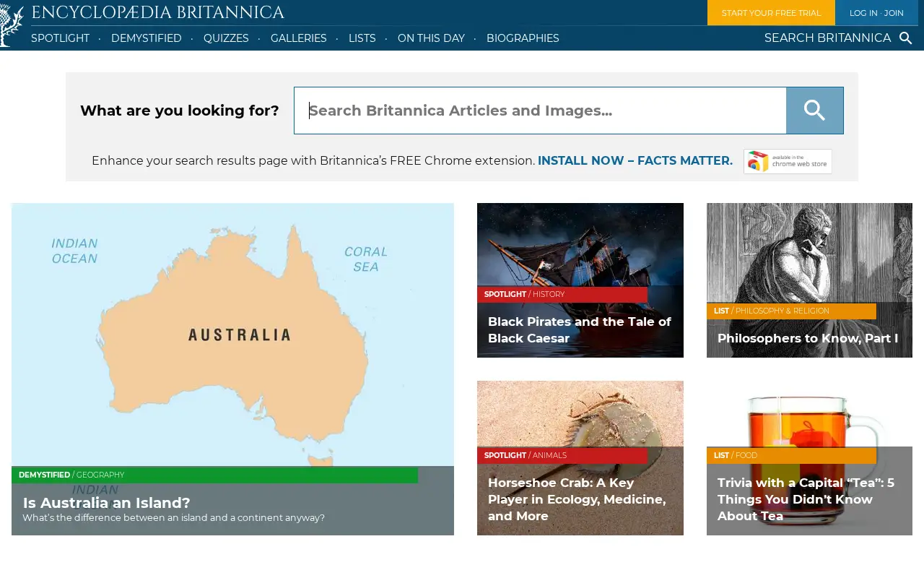Click the Spotlight / Animals tag
Screen dimensions: 924x578
[562, 455]
